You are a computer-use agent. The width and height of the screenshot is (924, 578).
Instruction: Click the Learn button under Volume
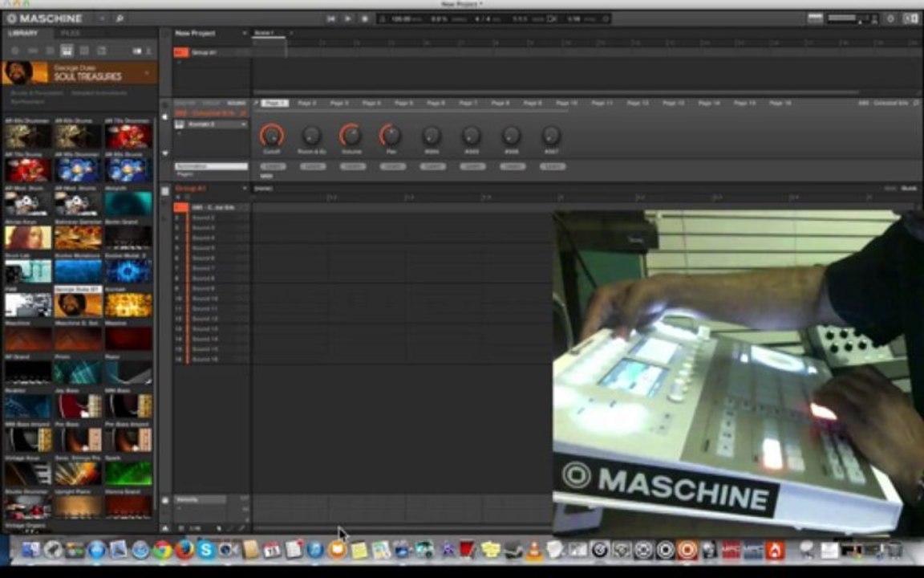[352, 167]
